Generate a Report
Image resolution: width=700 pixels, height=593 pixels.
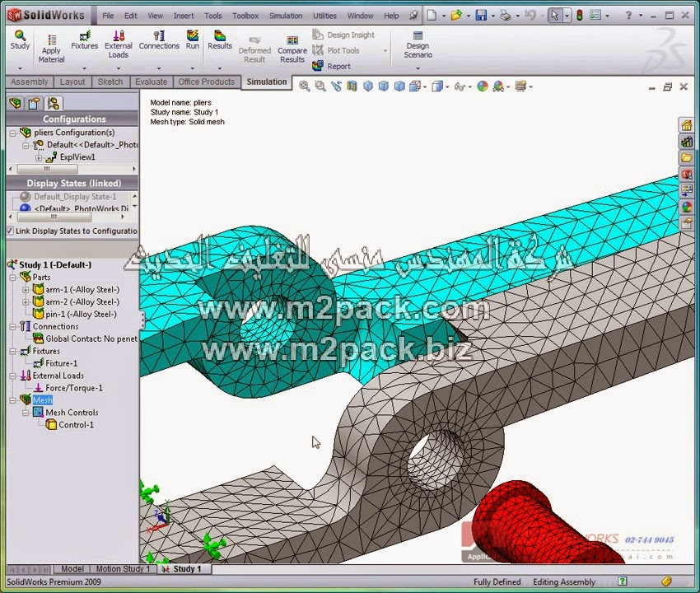click(331, 66)
